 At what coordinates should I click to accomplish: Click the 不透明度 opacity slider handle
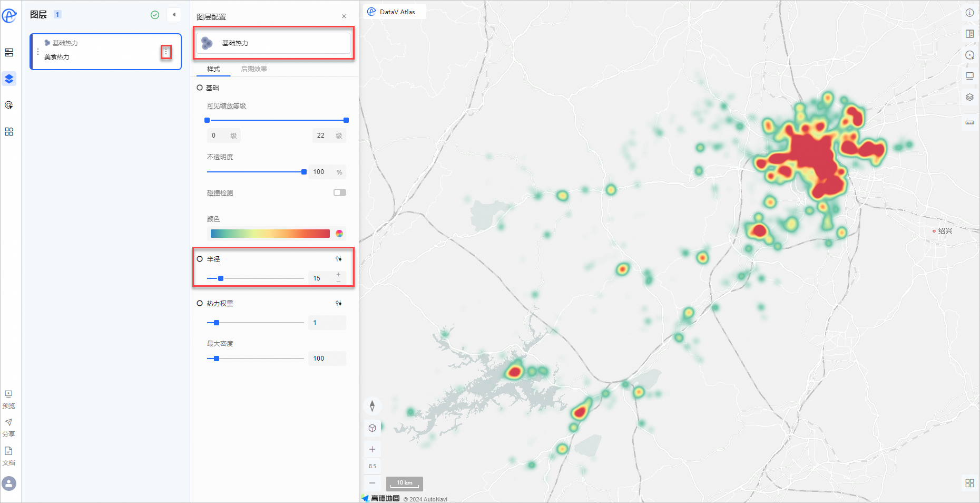pos(304,172)
